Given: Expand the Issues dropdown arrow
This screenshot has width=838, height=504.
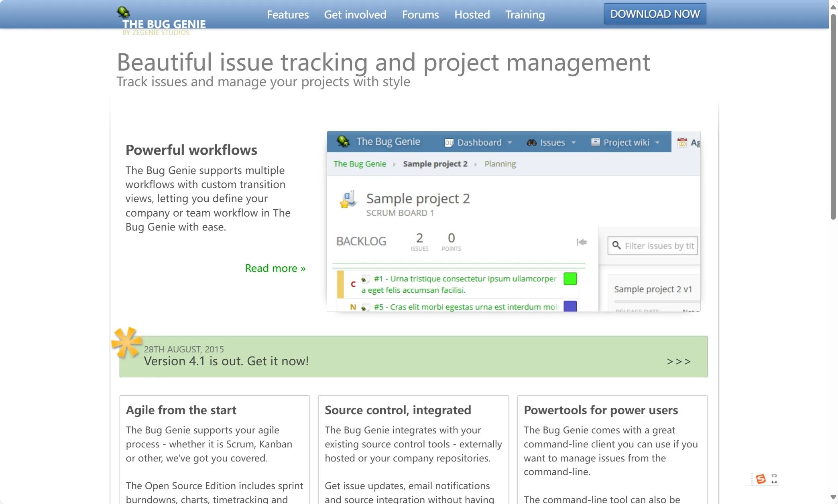Looking at the screenshot, I should [x=574, y=142].
